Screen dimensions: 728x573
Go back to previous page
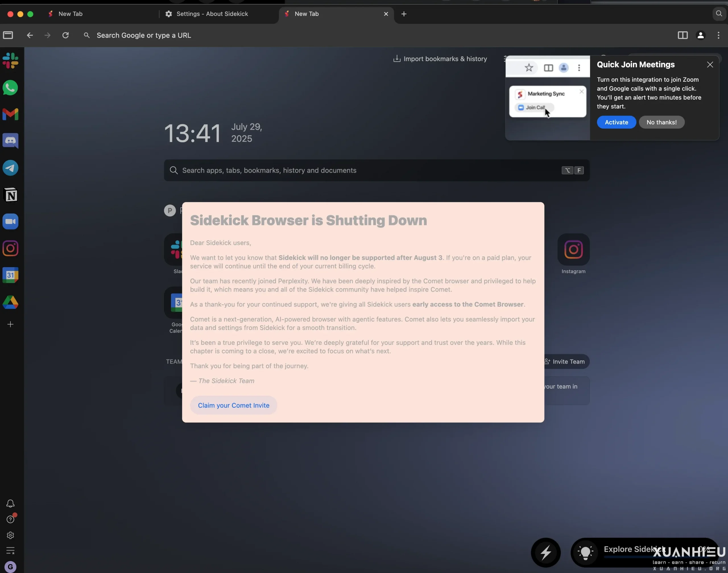(x=30, y=35)
